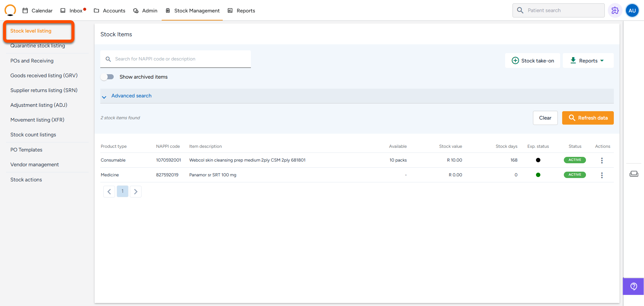Viewport: 644px width, 306px height.
Task: Click the purple help question mark button
Action: click(633, 286)
